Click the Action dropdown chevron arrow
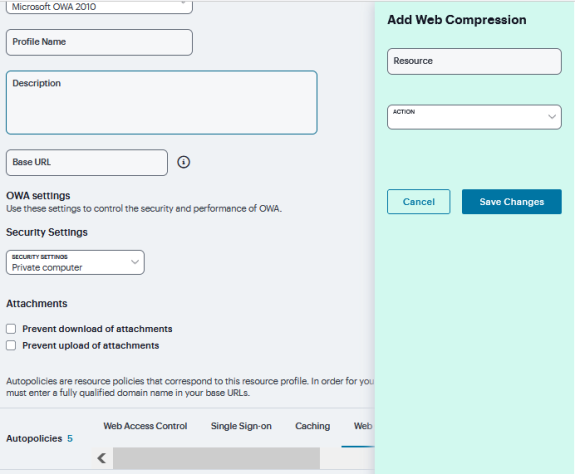575x474 pixels. (x=552, y=117)
